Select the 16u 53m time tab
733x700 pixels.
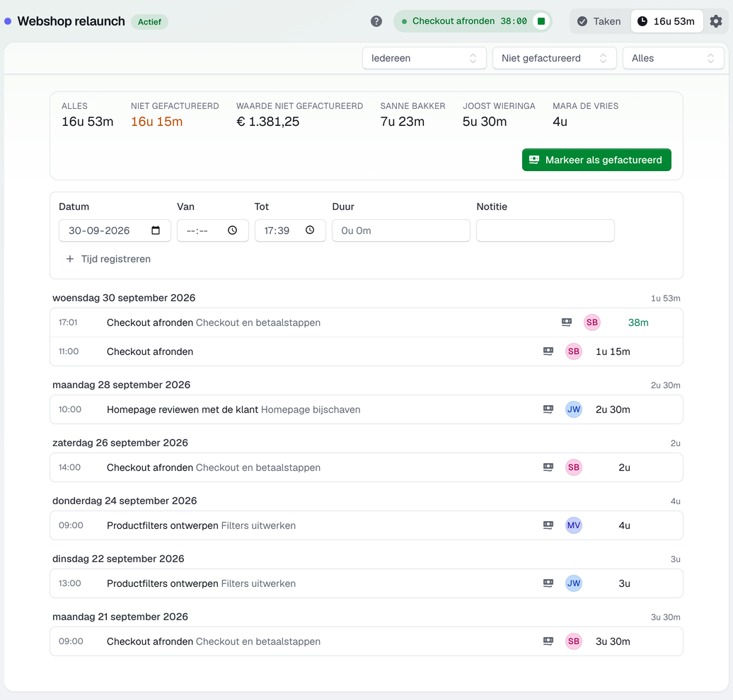point(666,21)
